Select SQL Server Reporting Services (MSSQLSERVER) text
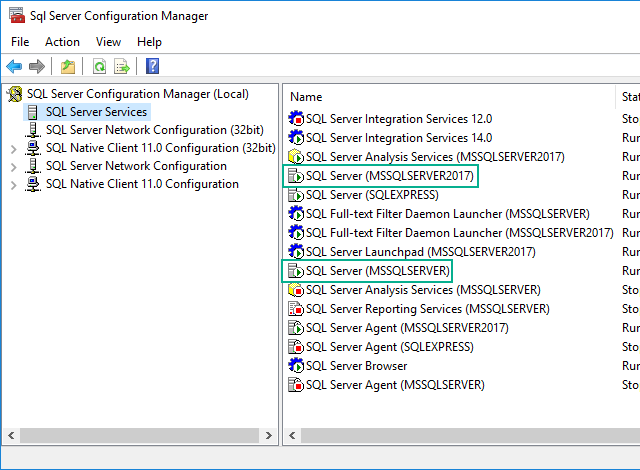 [427, 309]
